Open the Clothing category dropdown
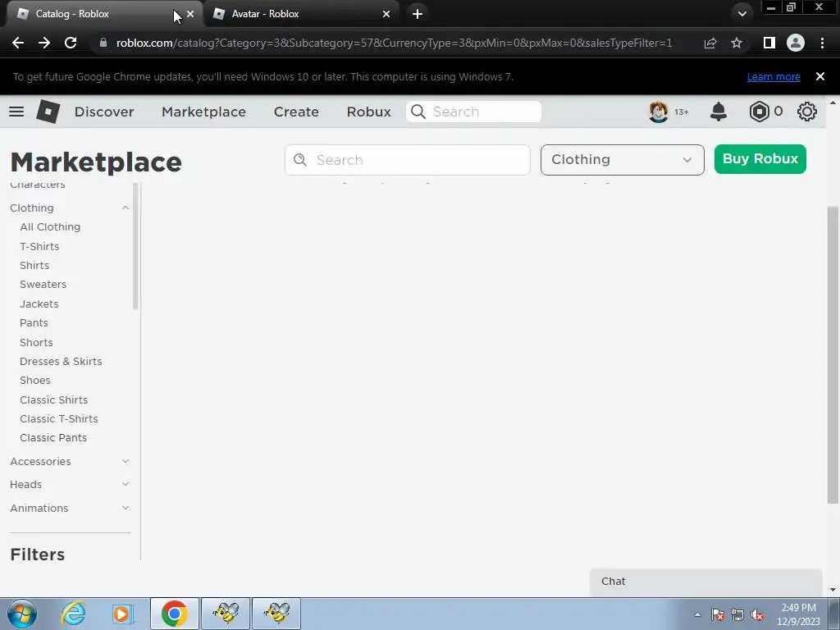 [x=623, y=160]
